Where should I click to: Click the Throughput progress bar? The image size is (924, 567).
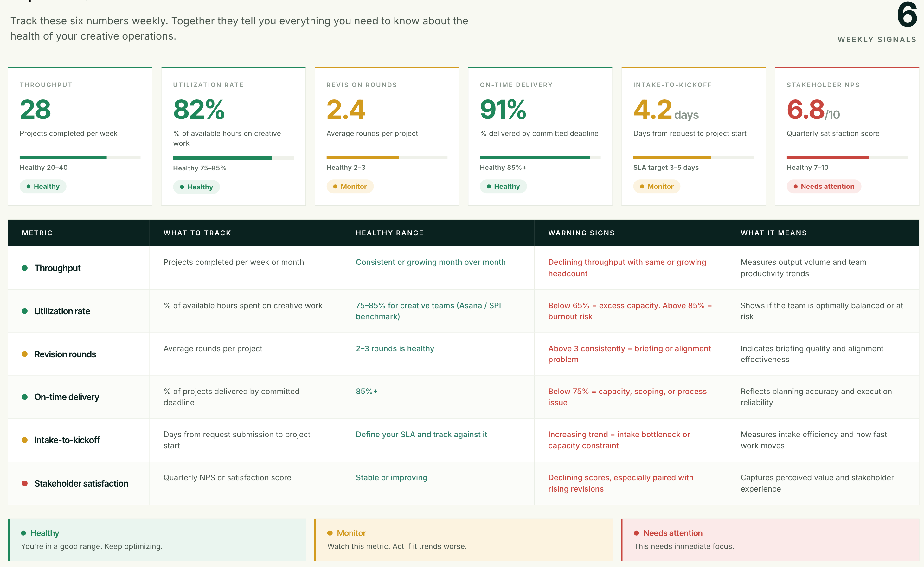point(80,157)
